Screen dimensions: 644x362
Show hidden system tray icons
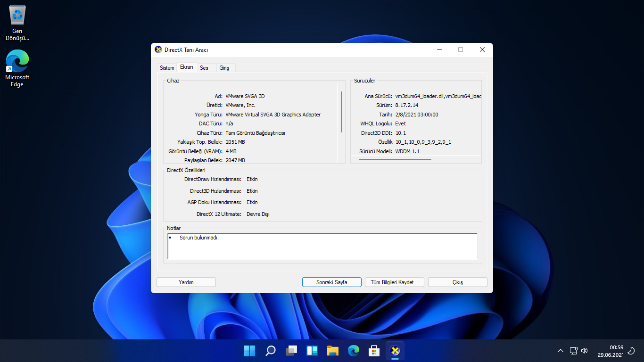pyautogui.click(x=561, y=351)
